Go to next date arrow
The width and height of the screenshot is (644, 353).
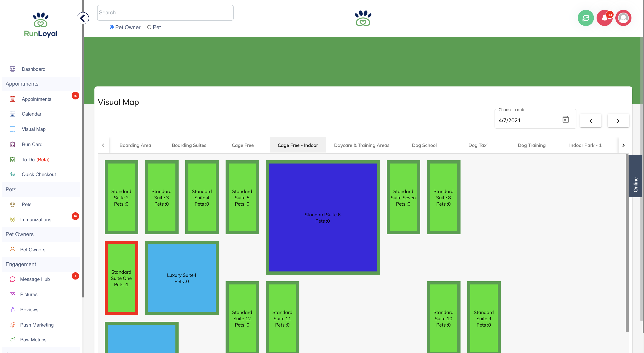click(618, 121)
